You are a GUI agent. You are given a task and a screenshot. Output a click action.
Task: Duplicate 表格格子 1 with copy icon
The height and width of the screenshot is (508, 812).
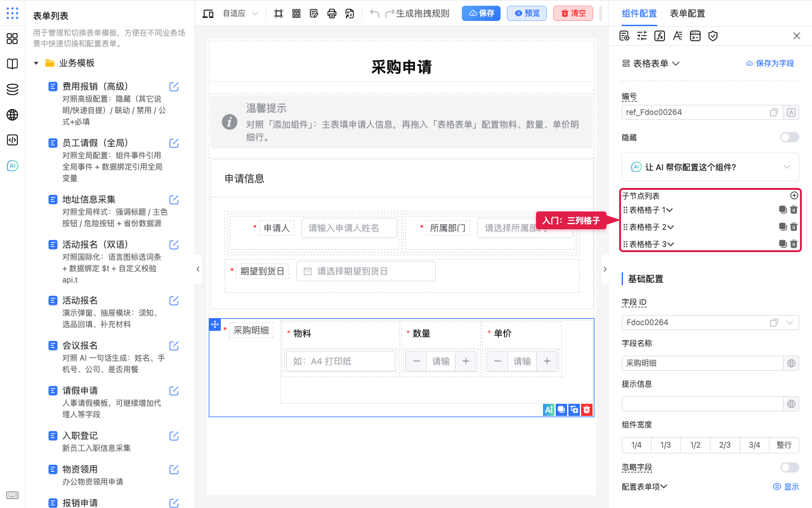coord(783,210)
